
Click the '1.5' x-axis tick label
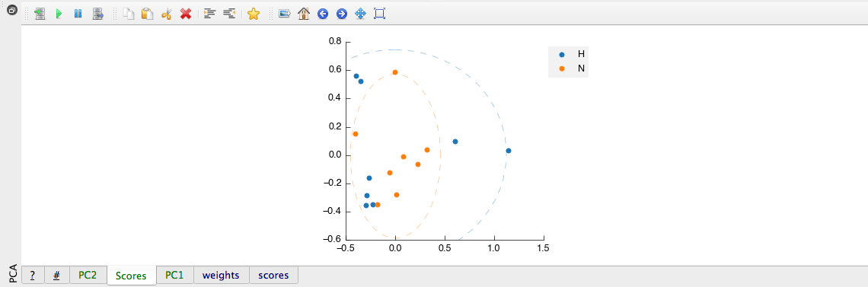point(543,248)
